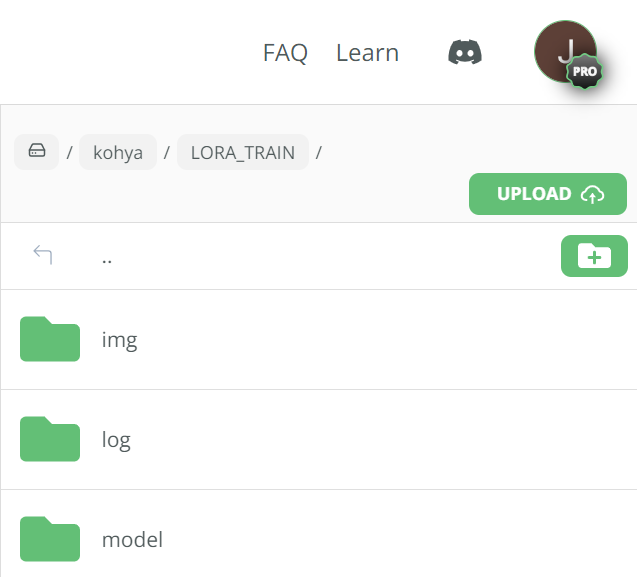Click the user profile avatar

click(x=563, y=48)
